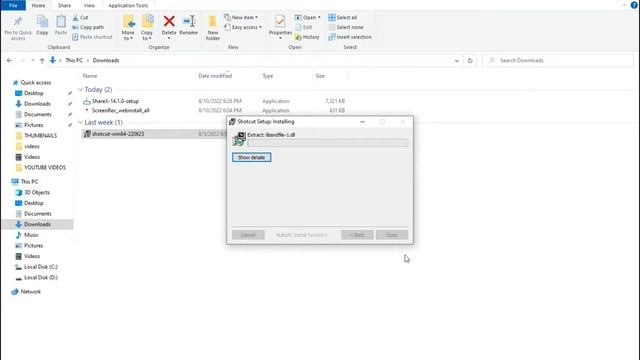Switch to the Home ribbon tab

click(x=38, y=5)
